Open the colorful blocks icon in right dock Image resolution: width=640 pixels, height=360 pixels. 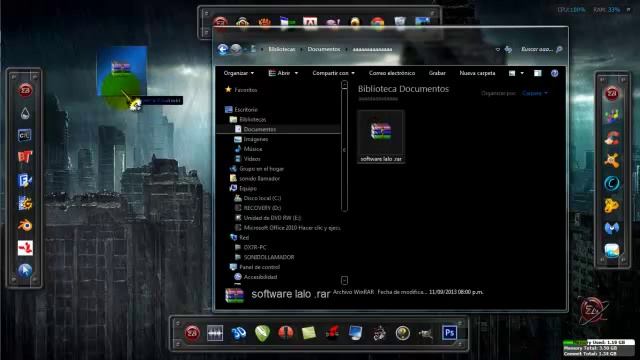(612, 116)
